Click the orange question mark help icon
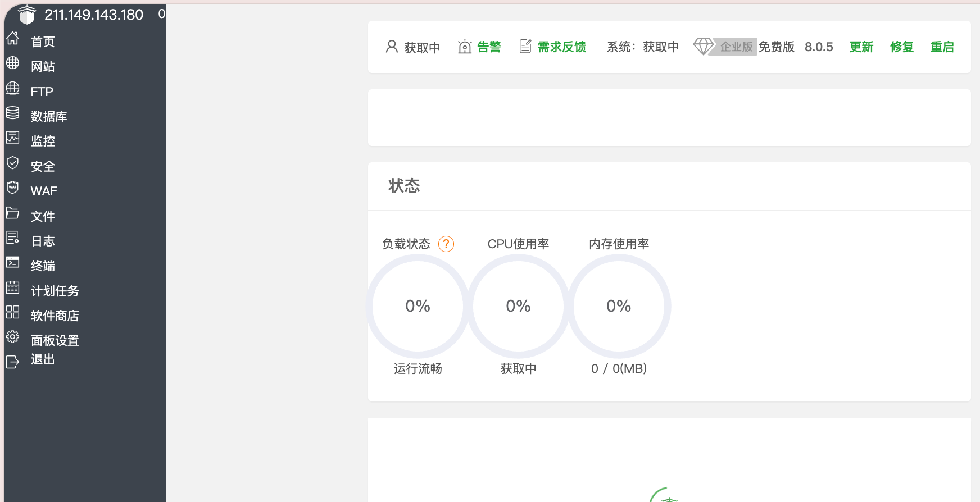This screenshot has width=980, height=502. (x=446, y=244)
